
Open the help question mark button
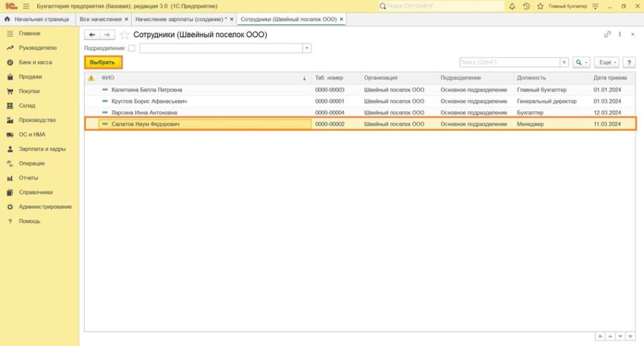[x=629, y=62]
